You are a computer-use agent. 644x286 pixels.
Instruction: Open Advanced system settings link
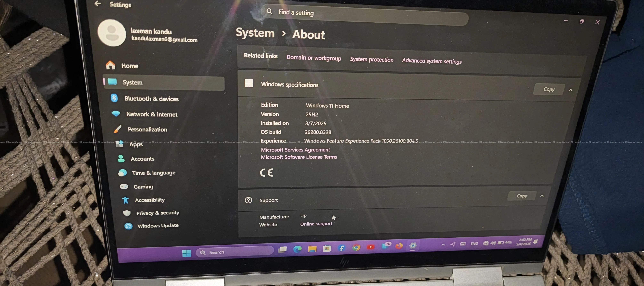(x=432, y=61)
